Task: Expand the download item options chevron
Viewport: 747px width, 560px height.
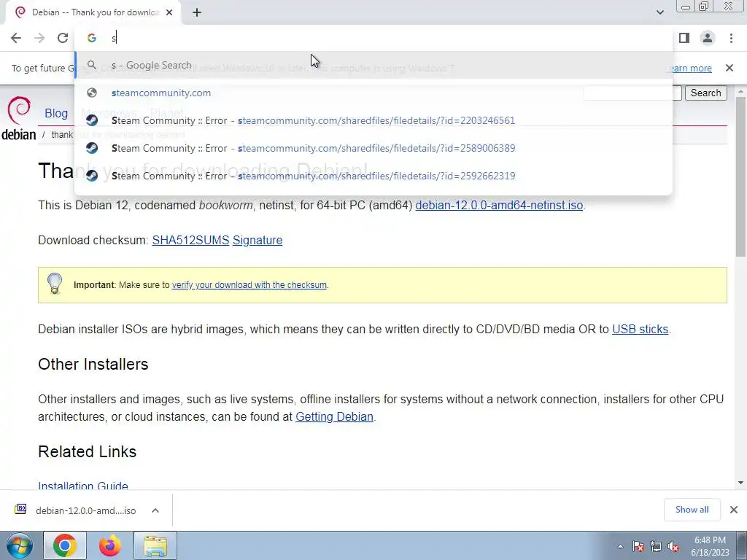Action: pos(155,510)
